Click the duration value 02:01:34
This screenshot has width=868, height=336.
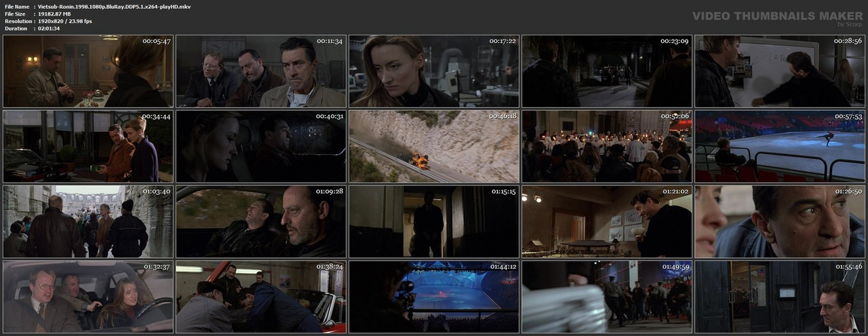[50, 29]
